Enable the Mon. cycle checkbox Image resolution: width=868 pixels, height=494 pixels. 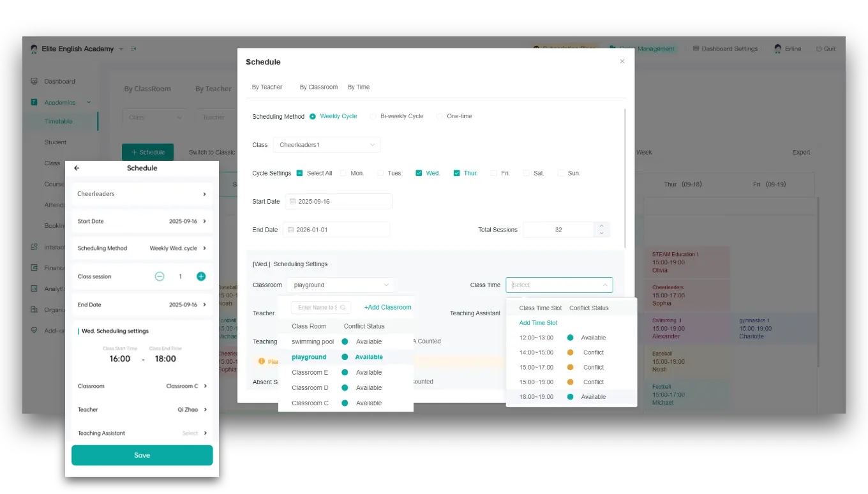tap(343, 173)
